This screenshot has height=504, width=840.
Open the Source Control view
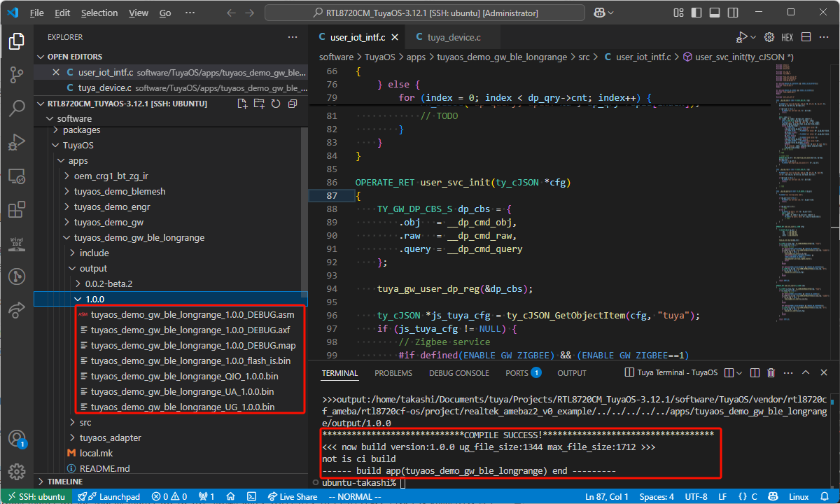tap(16, 75)
